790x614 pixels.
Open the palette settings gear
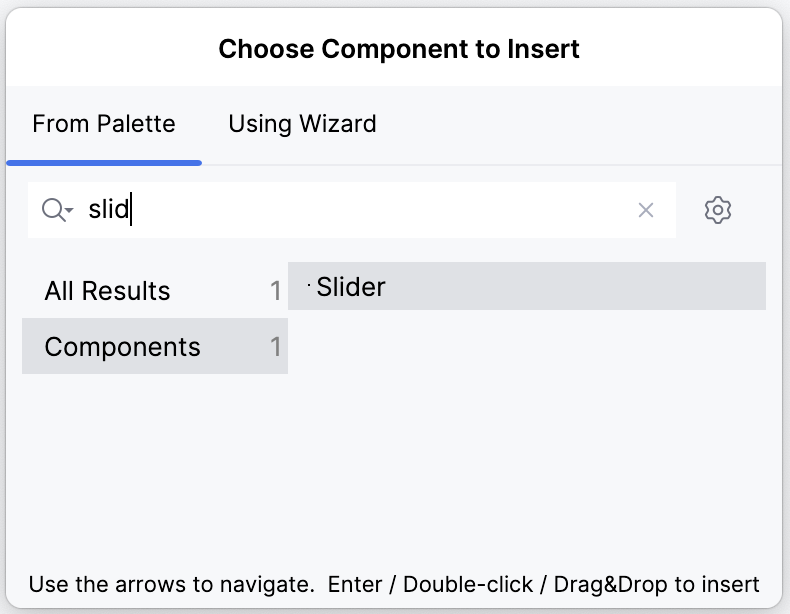(x=718, y=210)
